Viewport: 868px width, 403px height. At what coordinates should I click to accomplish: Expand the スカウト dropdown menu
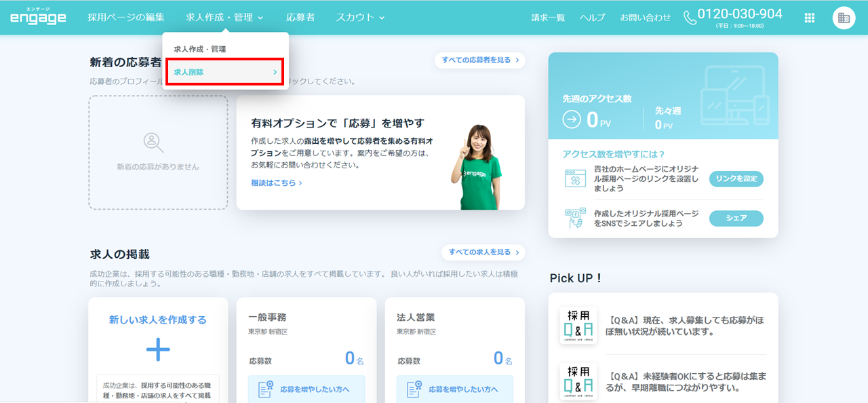pyautogui.click(x=360, y=18)
